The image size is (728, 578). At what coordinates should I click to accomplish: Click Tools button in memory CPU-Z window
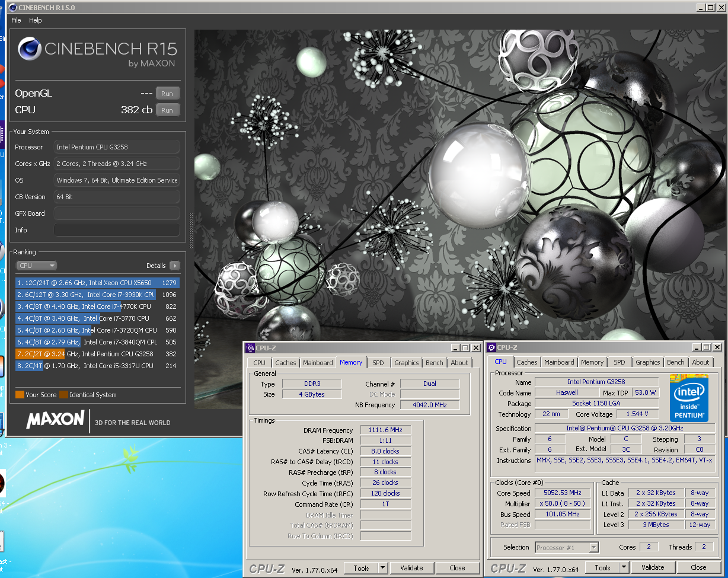click(361, 568)
